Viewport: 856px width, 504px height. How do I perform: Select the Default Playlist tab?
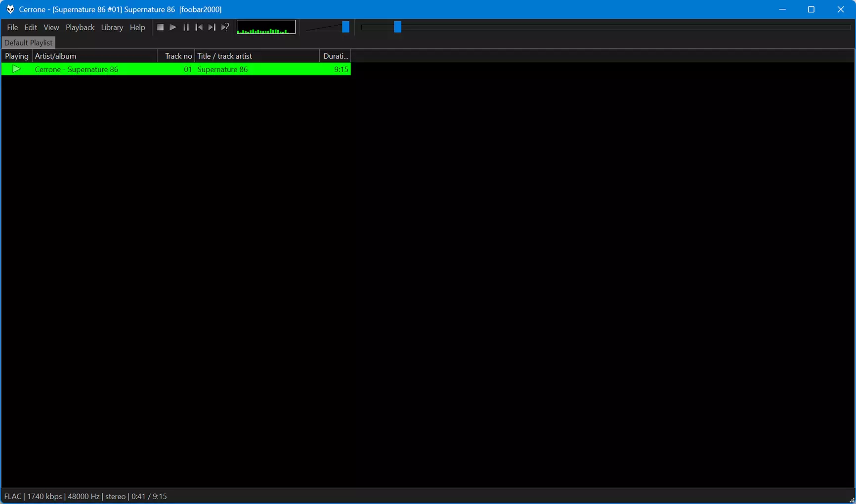tap(28, 42)
